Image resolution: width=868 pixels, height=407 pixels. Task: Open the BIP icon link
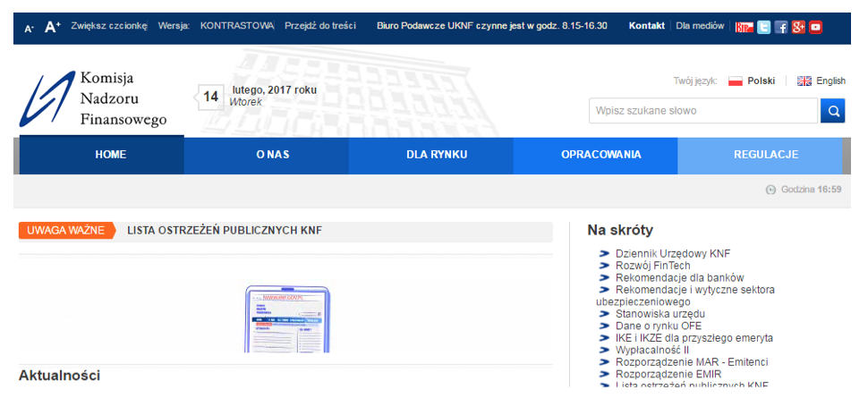[744, 27]
